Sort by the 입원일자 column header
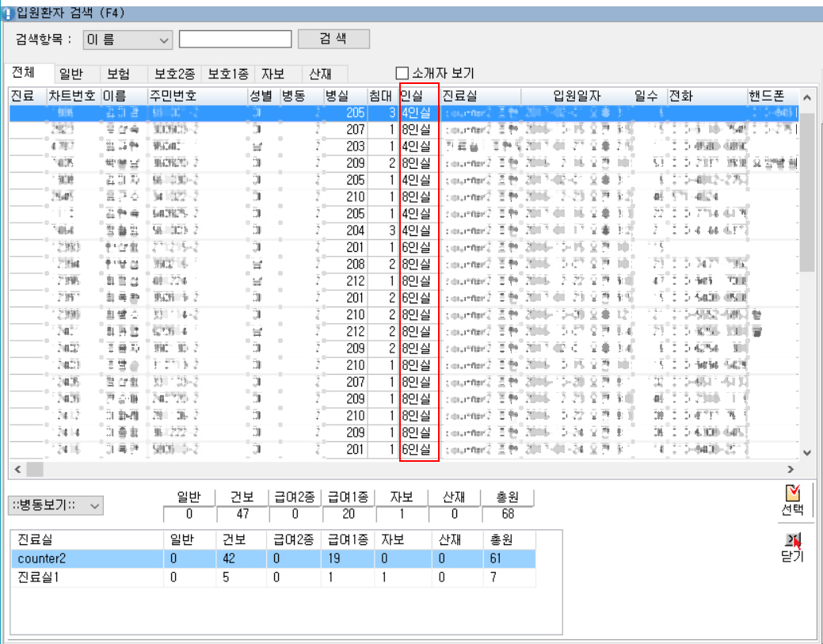 [577, 96]
